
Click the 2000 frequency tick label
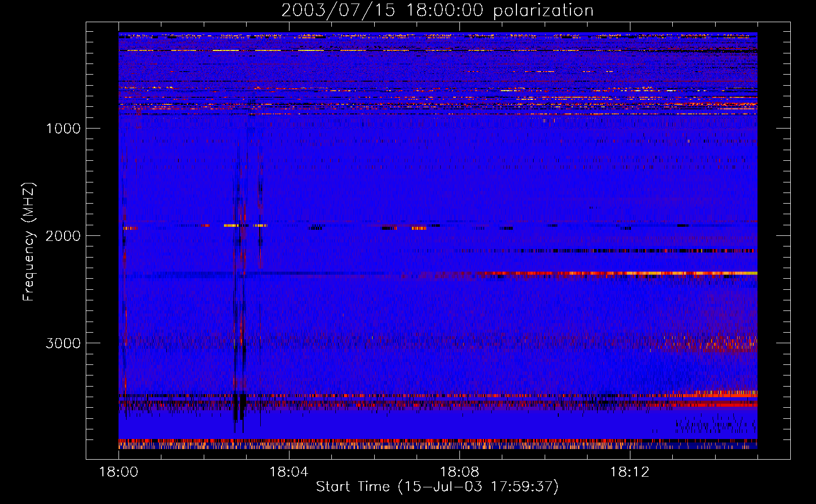pyautogui.click(x=63, y=236)
